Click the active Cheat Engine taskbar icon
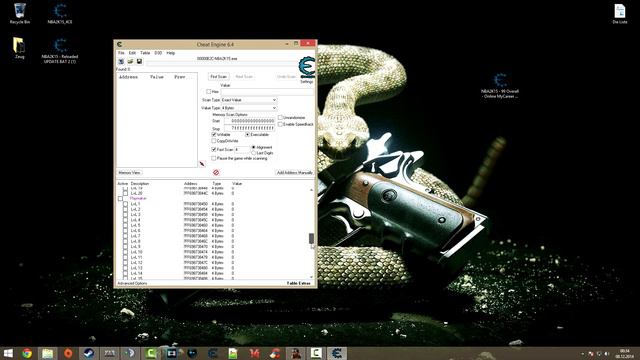The width and height of the screenshot is (640, 360). point(337,353)
